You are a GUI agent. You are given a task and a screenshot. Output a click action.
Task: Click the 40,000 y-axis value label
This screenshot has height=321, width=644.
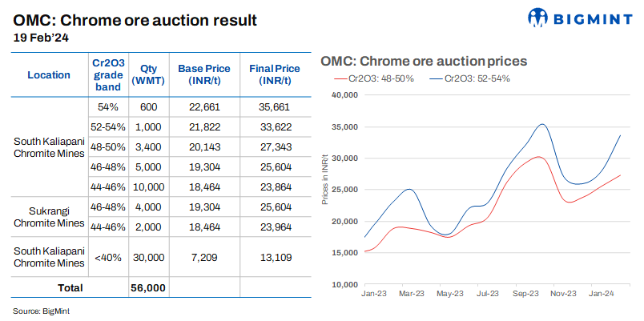point(343,95)
